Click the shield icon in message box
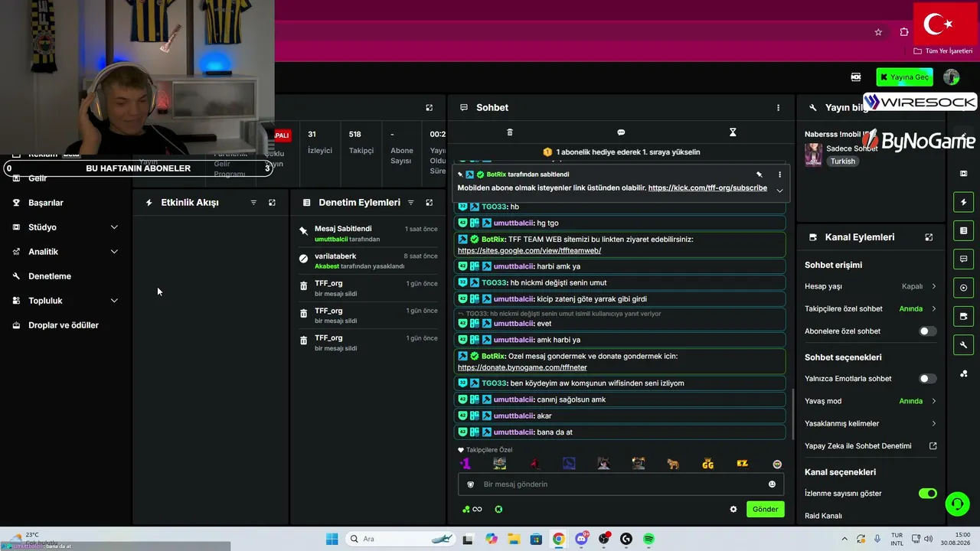The height and width of the screenshot is (551, 980). point(470,484)
